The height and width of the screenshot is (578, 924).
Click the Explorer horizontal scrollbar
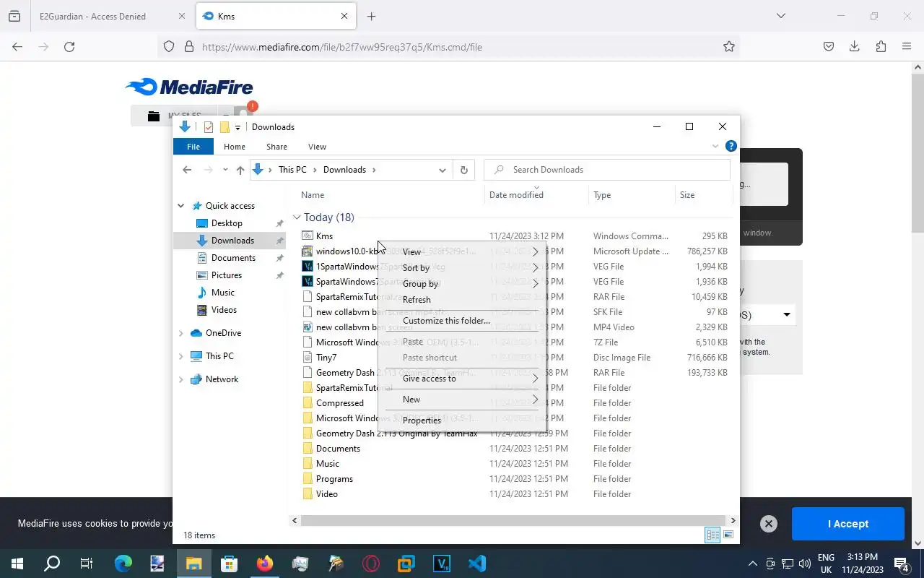514,520
